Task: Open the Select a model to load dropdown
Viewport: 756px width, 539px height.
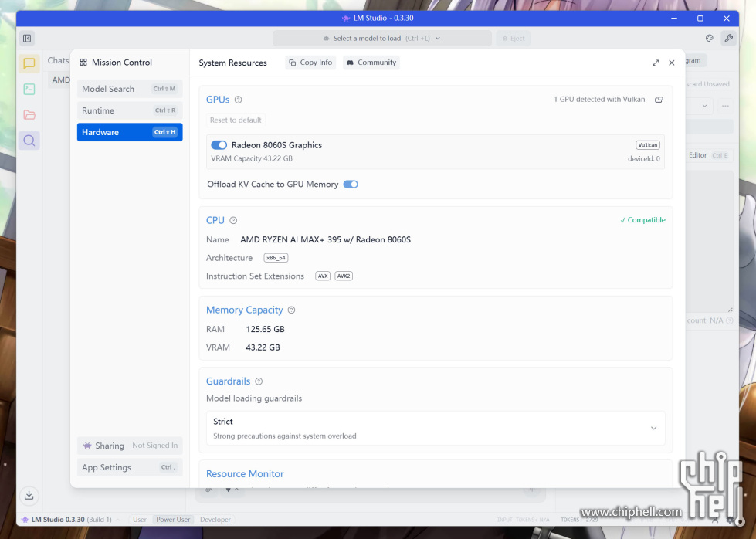Action: [x=381, y=39]
